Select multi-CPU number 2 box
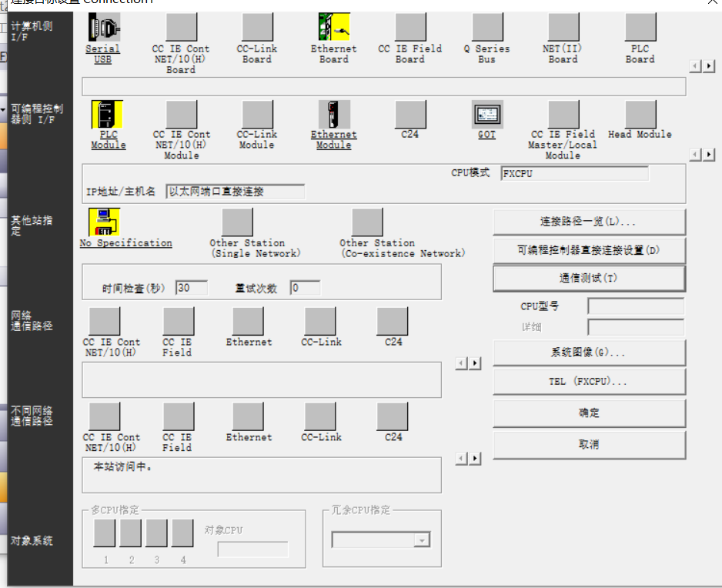The width and height of the screenshot is (722, 588). pos(131,533)
